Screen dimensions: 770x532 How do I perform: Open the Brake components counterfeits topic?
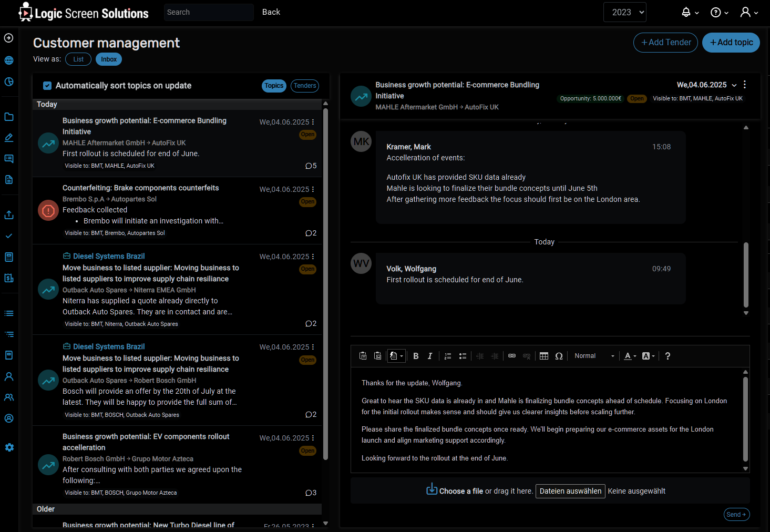pyautogui.click(x=177, y=210)
